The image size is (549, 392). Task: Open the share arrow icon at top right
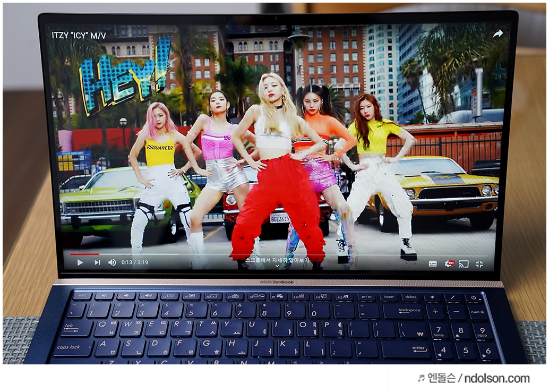pos(498,33)
